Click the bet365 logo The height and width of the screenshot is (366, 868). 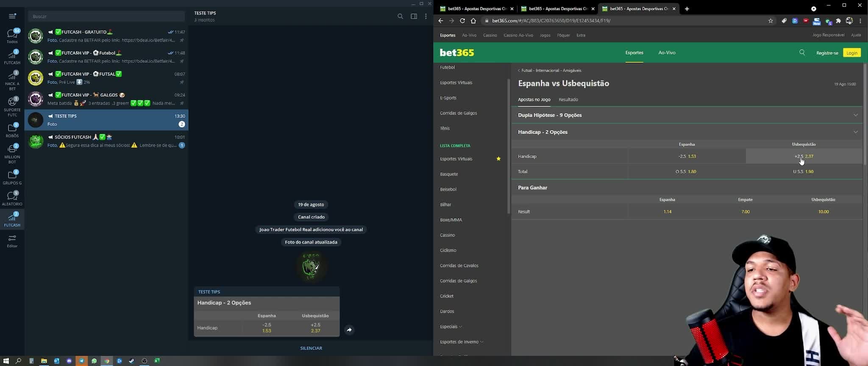[x=457, y=53]
